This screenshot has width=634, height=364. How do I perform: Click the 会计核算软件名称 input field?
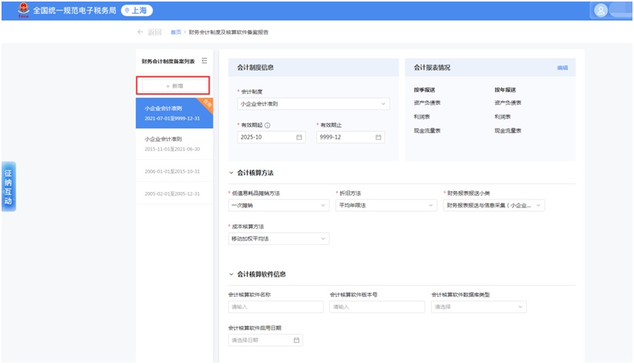point(276,307)
